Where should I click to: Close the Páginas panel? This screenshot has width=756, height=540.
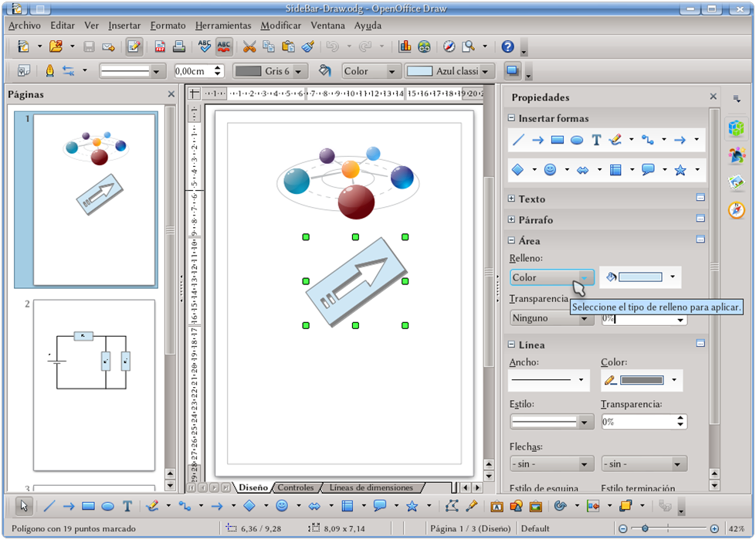click(x=171, y=94)
